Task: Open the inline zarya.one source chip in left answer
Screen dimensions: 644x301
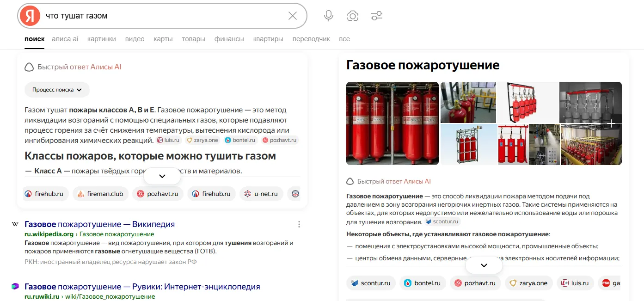Action: point(202,140)
